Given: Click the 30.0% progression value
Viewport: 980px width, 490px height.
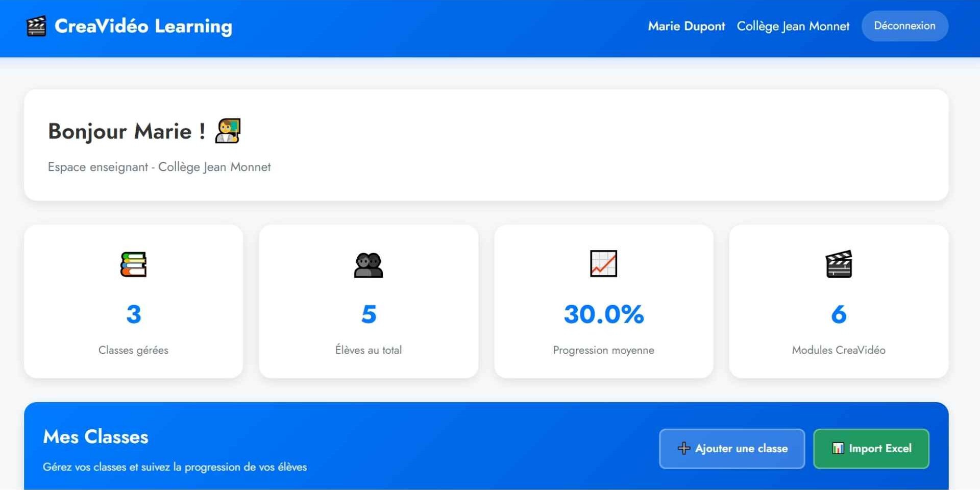Looking at the screenshot, I should [x=604, y=314].
